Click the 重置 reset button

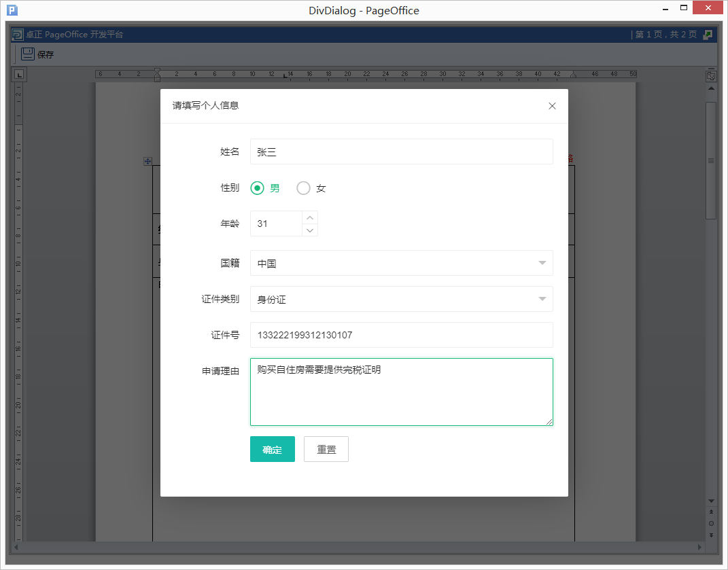(x=326, y=449)
